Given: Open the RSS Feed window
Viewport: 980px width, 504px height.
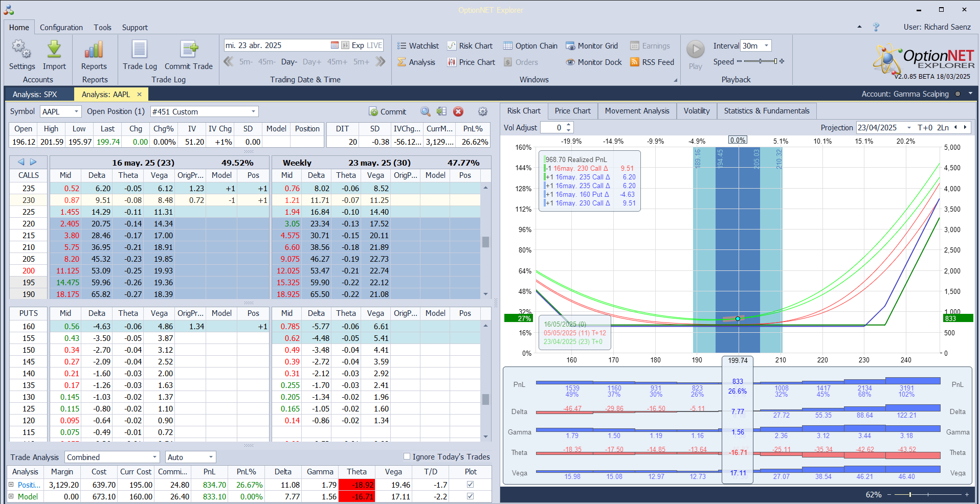Looking at the screenshot, I should (x=652, y=62).
